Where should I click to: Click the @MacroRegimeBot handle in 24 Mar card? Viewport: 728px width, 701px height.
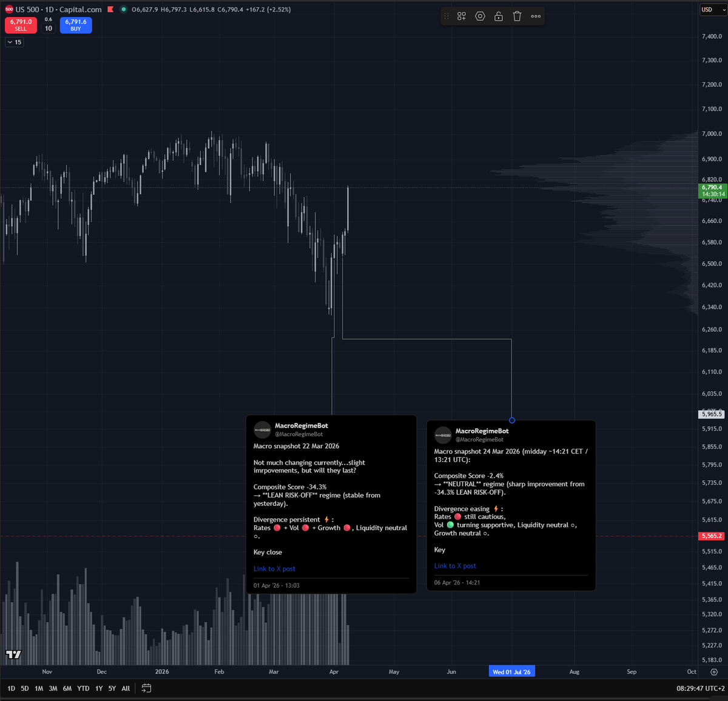coord(480,440)
